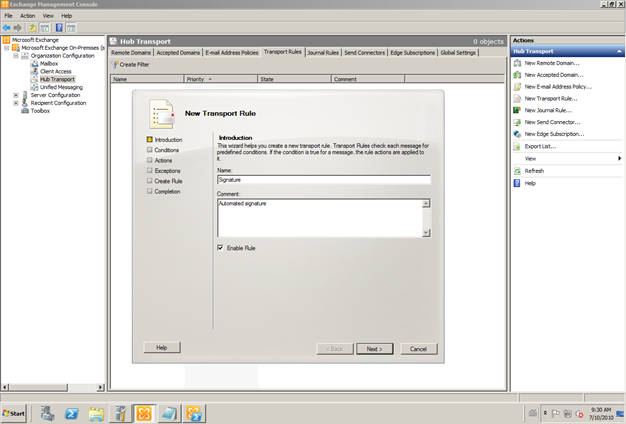Open Toolbox in the console tree

pos(40,111)
